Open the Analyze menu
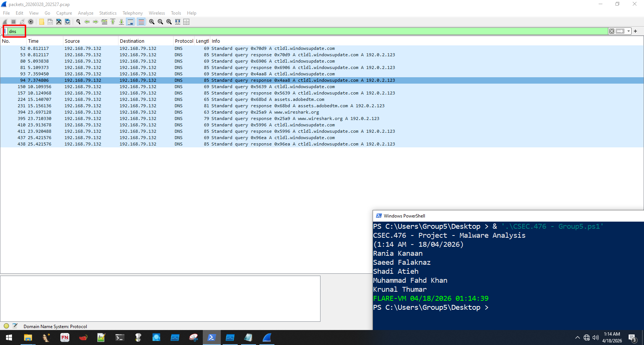The image size is (644, 345). tap(85, 13)
